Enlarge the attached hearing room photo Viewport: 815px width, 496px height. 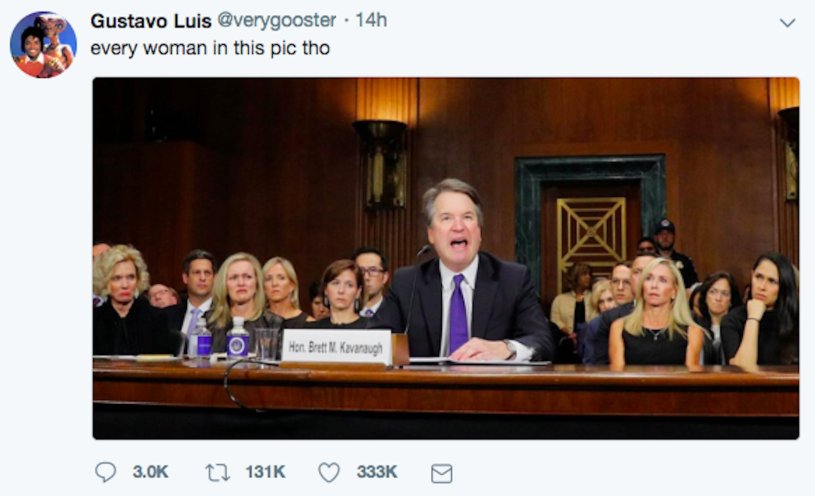446,258
